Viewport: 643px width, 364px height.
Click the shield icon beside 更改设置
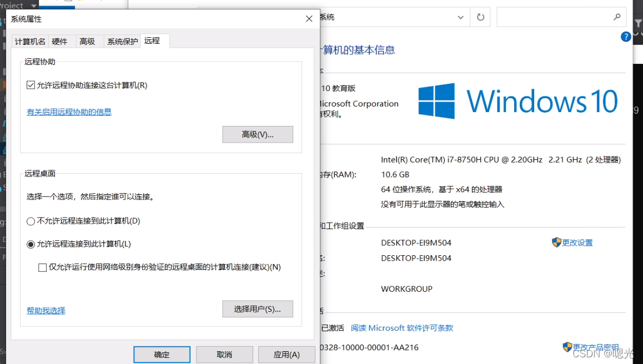[556, 242]
